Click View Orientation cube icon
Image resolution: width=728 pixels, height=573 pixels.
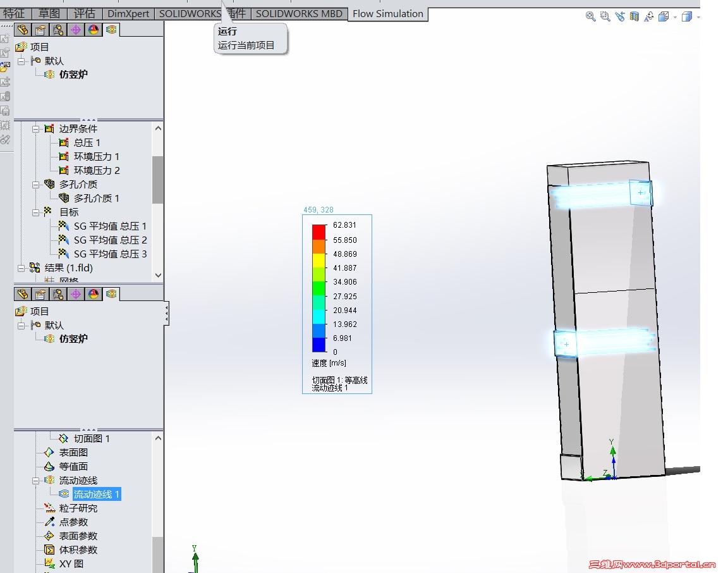coord(664,16)
